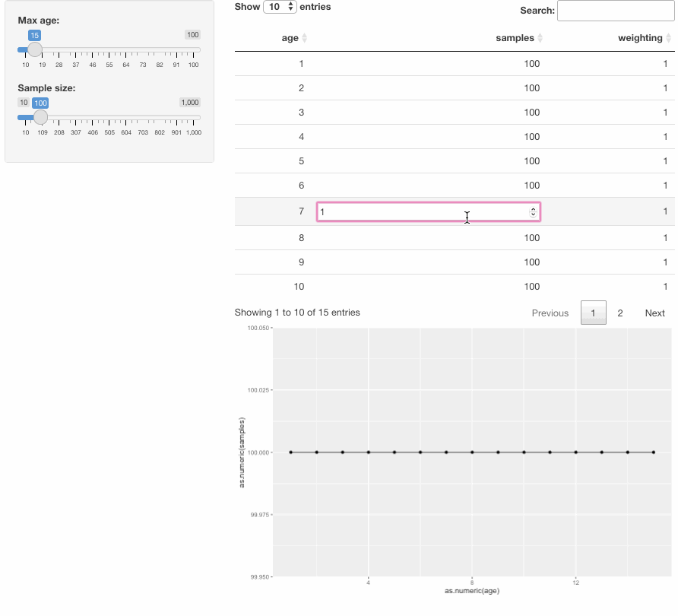
Task: Go to the Previous table page
Action: pyautogui.click(x=550, y=313)
